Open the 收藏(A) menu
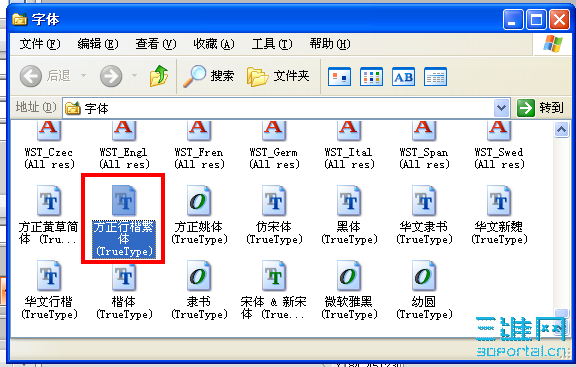Viewport: 576px width, 367px height. pos(214,44)
